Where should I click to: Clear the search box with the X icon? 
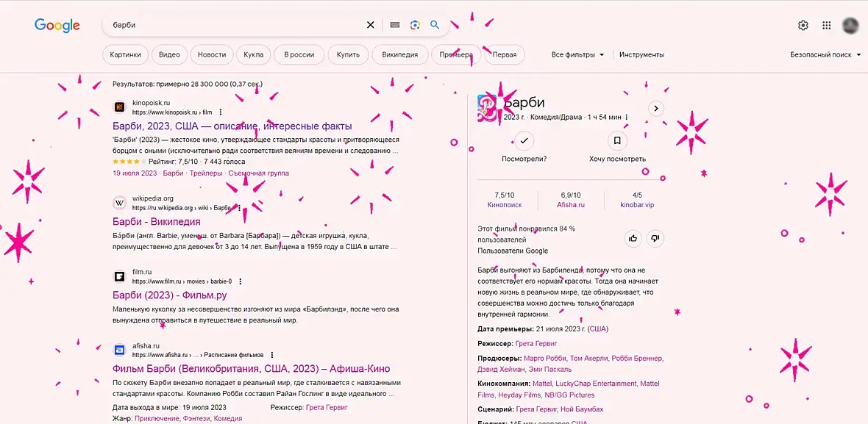point(370,25)
